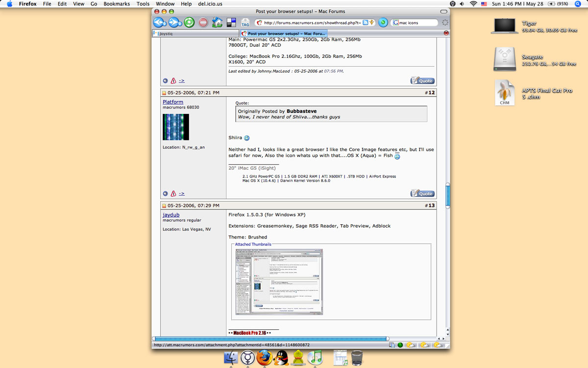Open iTunes from the Dock
Viewport: 588px width, 368px height.
click(315, 358)
